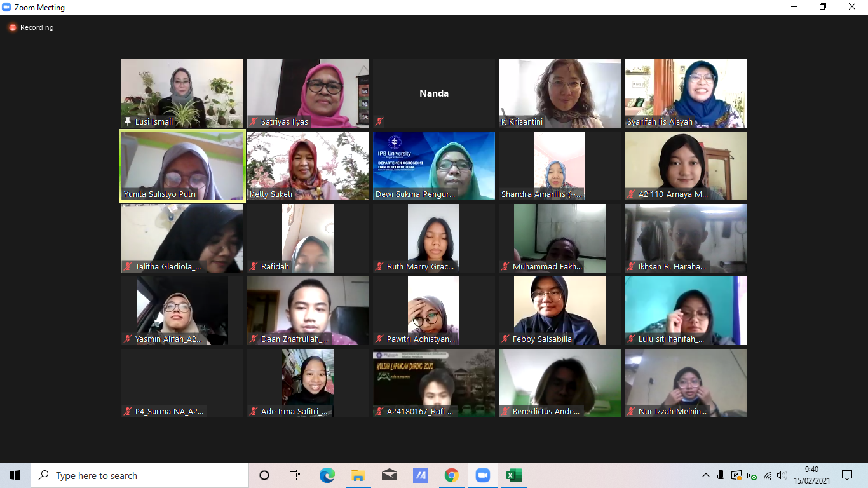Click the Zoom logo in the title bar
Viewport: 868px width, 488px height.
(7, 8)
